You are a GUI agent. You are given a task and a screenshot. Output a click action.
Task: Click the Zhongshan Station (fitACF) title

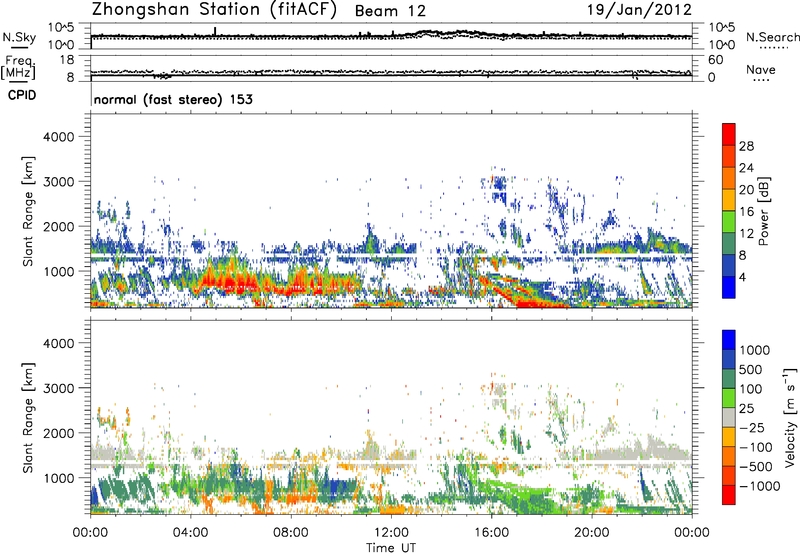tap(214, 9)
